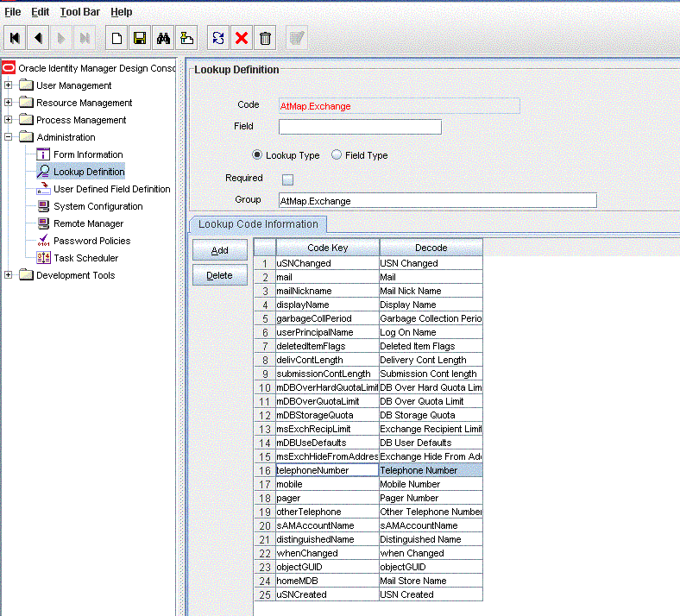680x616 pixels.
Task: Toggle the Required checkbox
Action: (x=288, y=179)
